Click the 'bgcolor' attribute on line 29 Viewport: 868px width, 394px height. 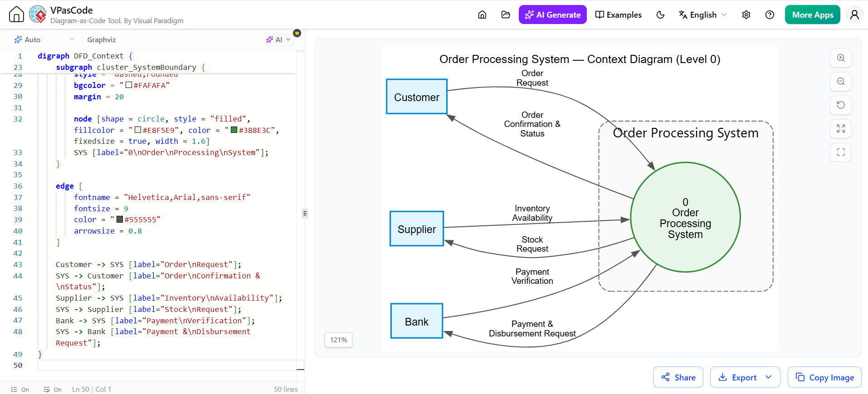click(x=90, y=85)
